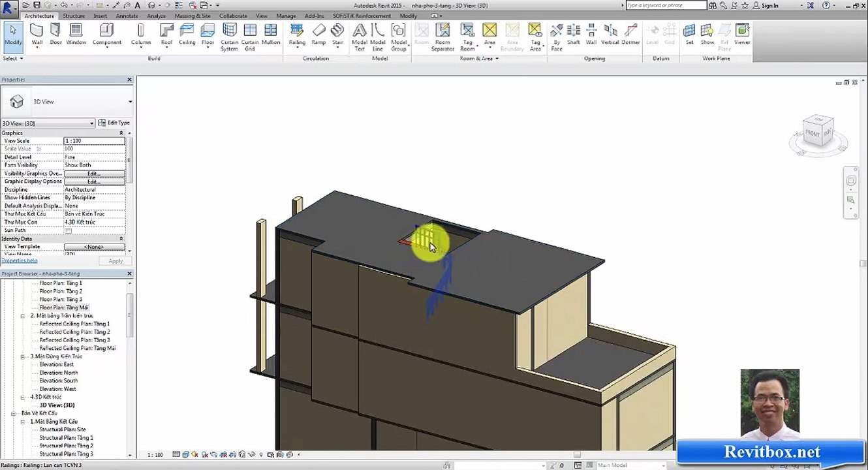Pick the Roof tool

[x=166, y=35]
